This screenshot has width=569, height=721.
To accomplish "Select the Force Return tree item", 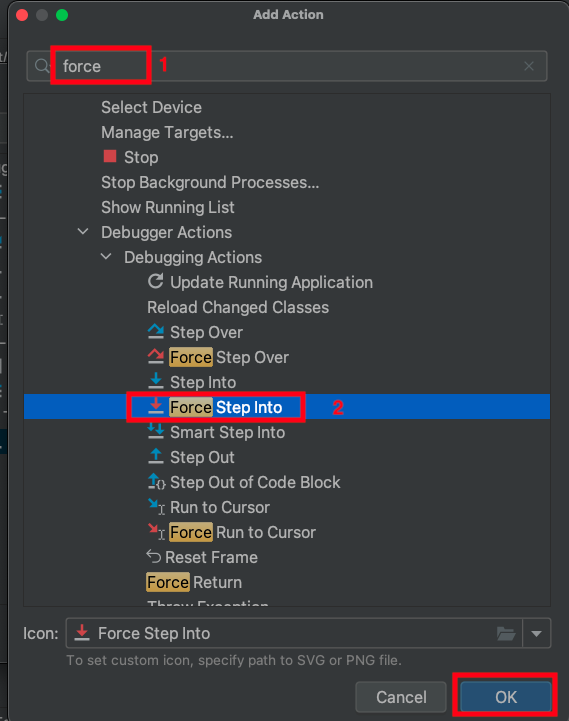I will pyautogui.click(x=194, y=582).
